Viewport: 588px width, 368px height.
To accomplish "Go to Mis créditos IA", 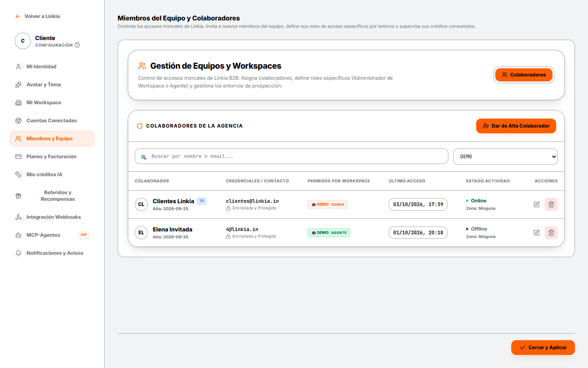I will [52, 175].
